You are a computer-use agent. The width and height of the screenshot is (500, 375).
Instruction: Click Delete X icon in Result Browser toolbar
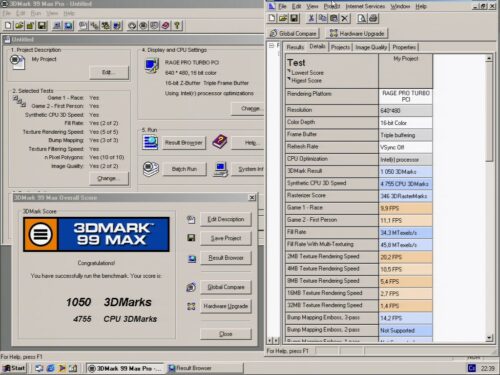coord(345,18)
